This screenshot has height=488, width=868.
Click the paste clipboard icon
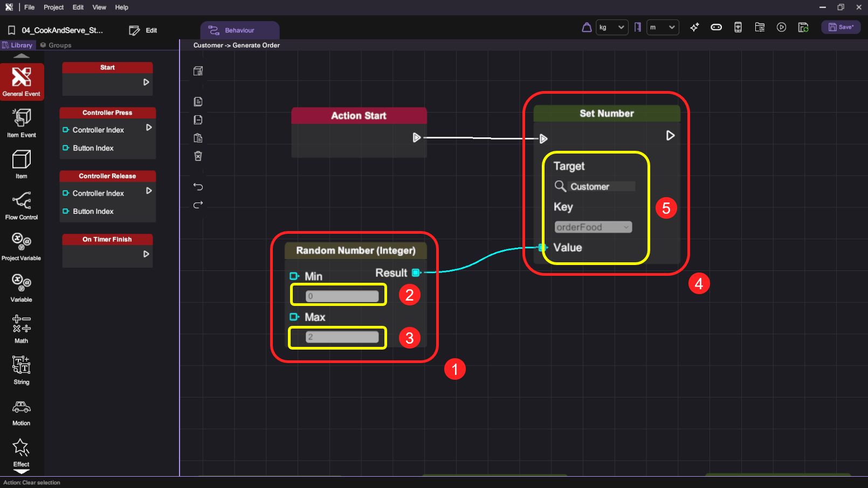[x=198, y=138]
